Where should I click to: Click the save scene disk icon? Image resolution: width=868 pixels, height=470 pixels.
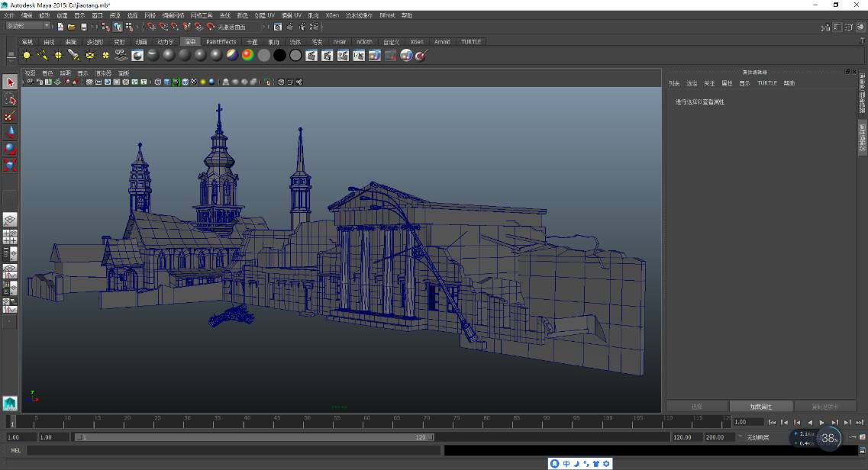pos(83,27)
